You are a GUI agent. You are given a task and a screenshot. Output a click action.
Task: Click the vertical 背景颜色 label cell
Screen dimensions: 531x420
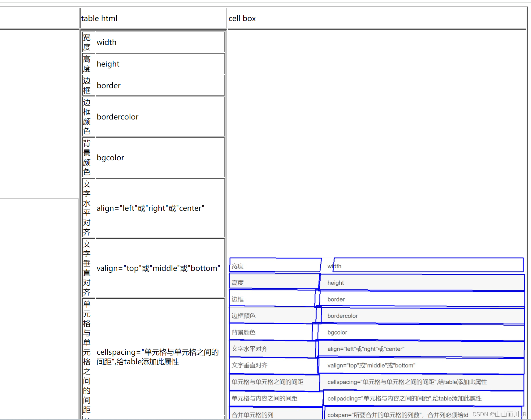tap(88, 158)
